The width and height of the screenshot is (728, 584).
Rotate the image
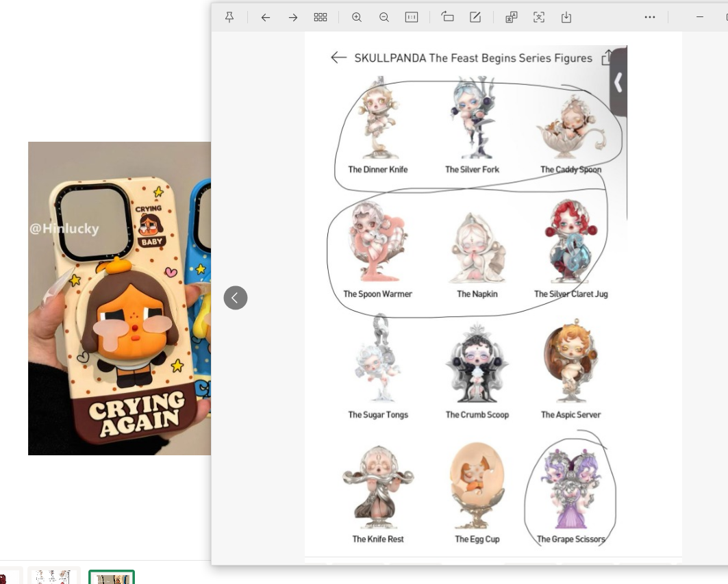[x=447, y=16]
